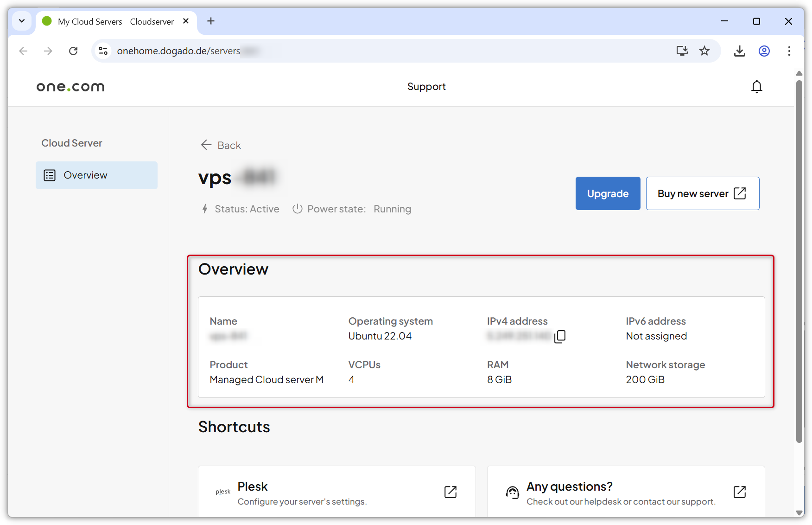The width and height of the screenshot is (812, 525).
Task: Open the browser downloads list
Action: [x=739, y=51]
